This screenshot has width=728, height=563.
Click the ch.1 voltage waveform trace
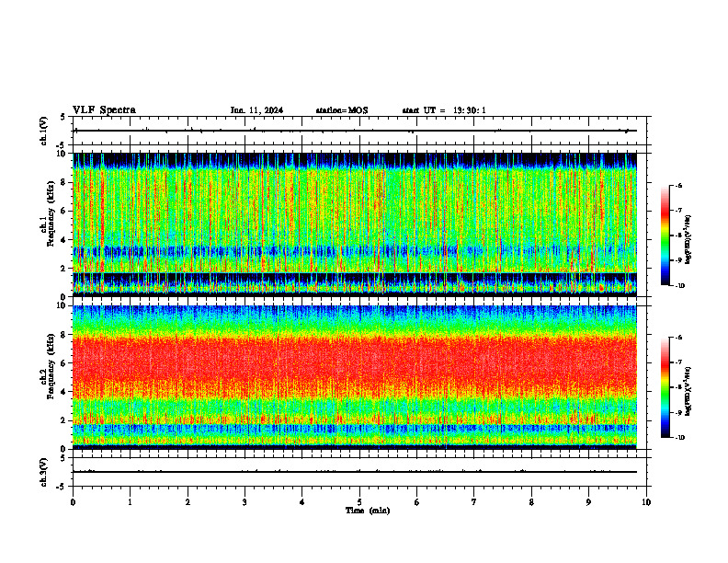(355, 131)
